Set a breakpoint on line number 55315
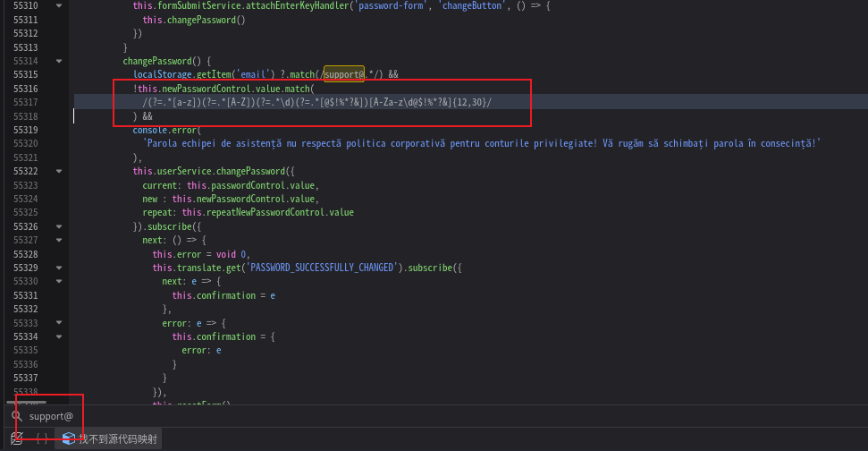This screenshot has height=451, width=868. coord(25,74)
